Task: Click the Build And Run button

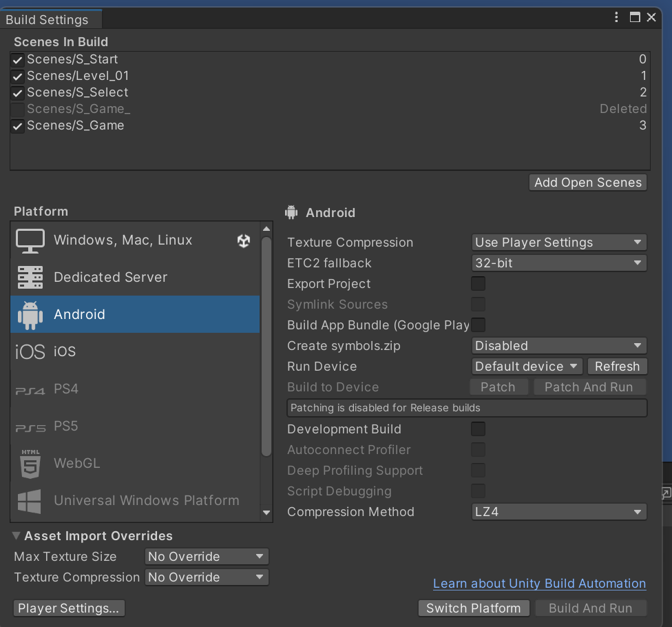Action: (590, 608)
